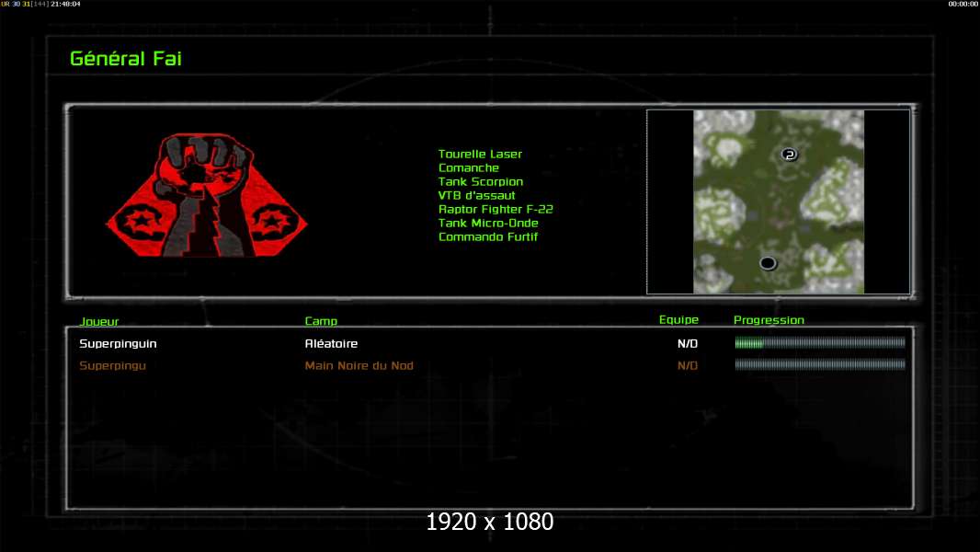Click the Equipe column header
980x552 pixels.
(678, 319)
